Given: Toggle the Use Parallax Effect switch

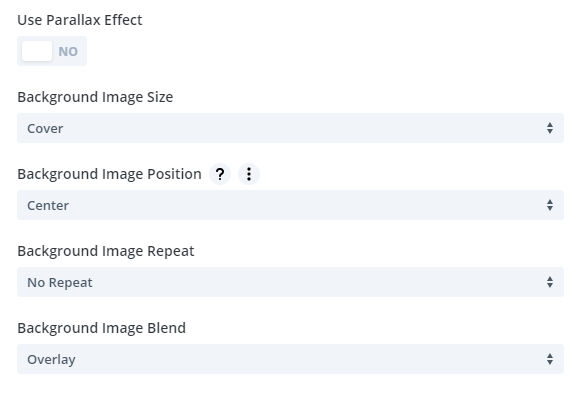Looking at the screenshot, I should [52, 51].
